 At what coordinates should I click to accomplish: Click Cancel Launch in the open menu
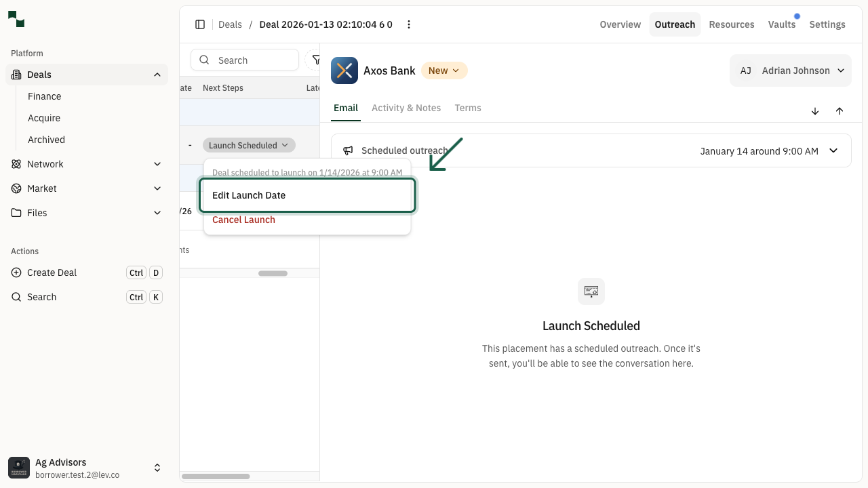pos(243,220)
